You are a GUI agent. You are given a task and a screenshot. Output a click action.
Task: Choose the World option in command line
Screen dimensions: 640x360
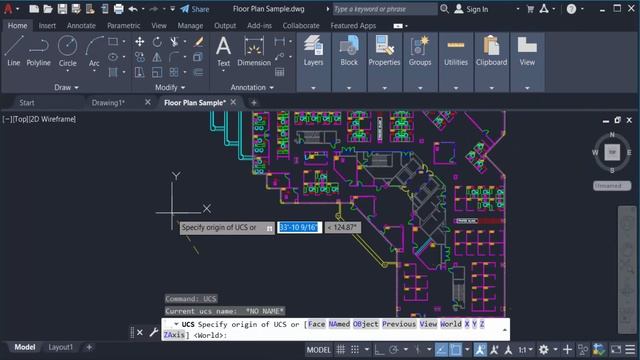451,324
